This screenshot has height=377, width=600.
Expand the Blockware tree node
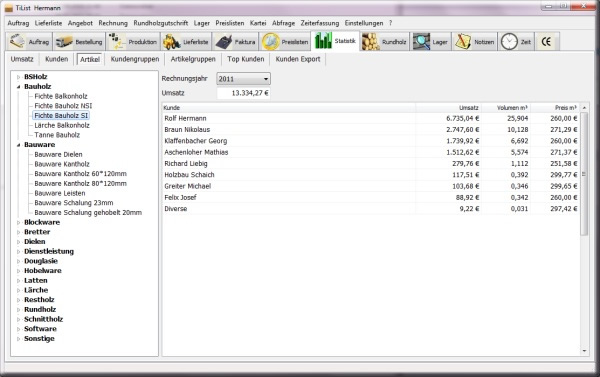point(18,222)
